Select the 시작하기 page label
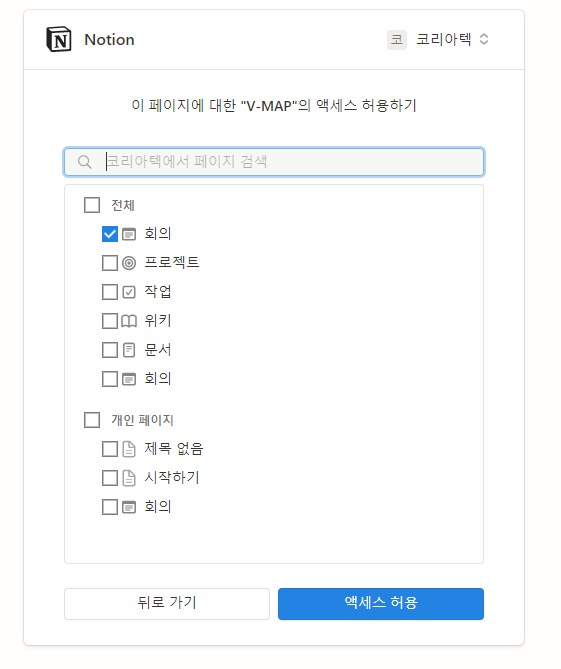The image size is (561, 669). 171,477
